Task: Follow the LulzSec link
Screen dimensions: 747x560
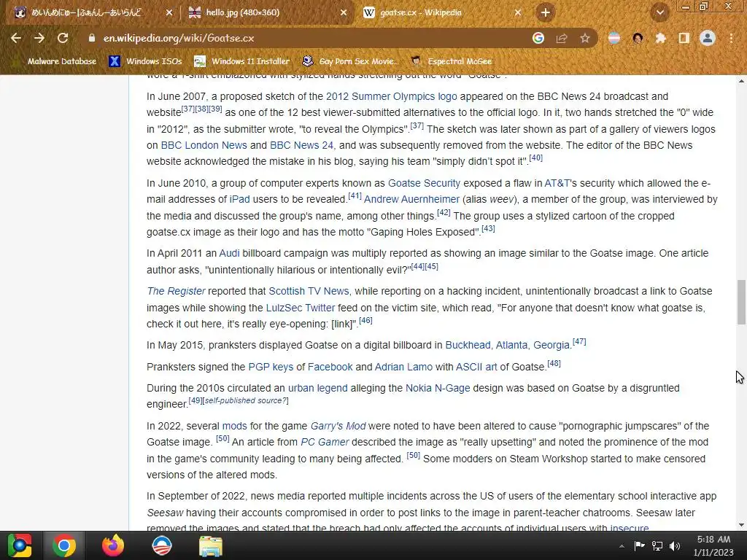Action: point(284,308)
